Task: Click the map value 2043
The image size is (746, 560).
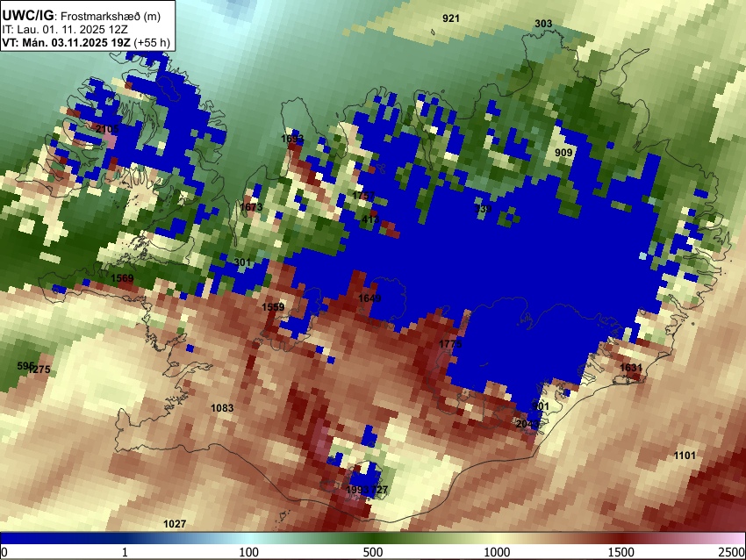Action: click(x=527, y=424)
